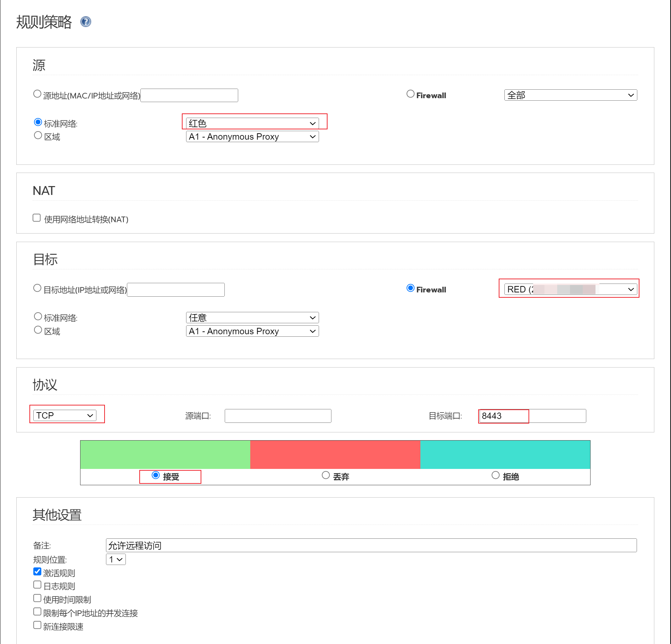Screen dimensions: 671x644
Task: Open the source Firewall 全部 dropdown
Action: tap(570, 95)
